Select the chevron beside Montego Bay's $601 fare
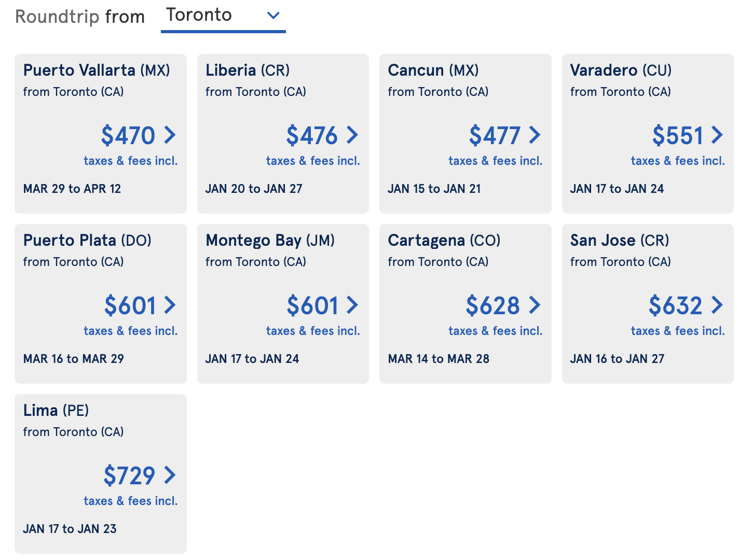This screenshot has width=739, height=560. pyautogui.click(x=353, y=305)
